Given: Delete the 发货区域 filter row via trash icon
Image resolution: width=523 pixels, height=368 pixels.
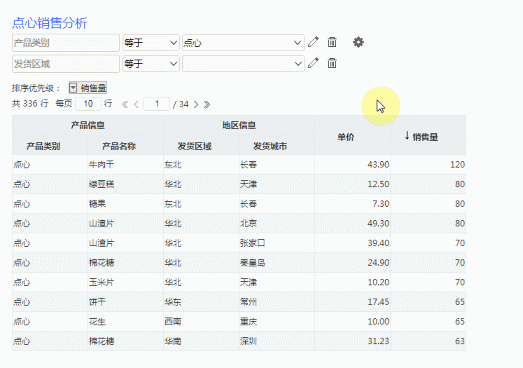Looking at the screenshot, I should (332, 63).
